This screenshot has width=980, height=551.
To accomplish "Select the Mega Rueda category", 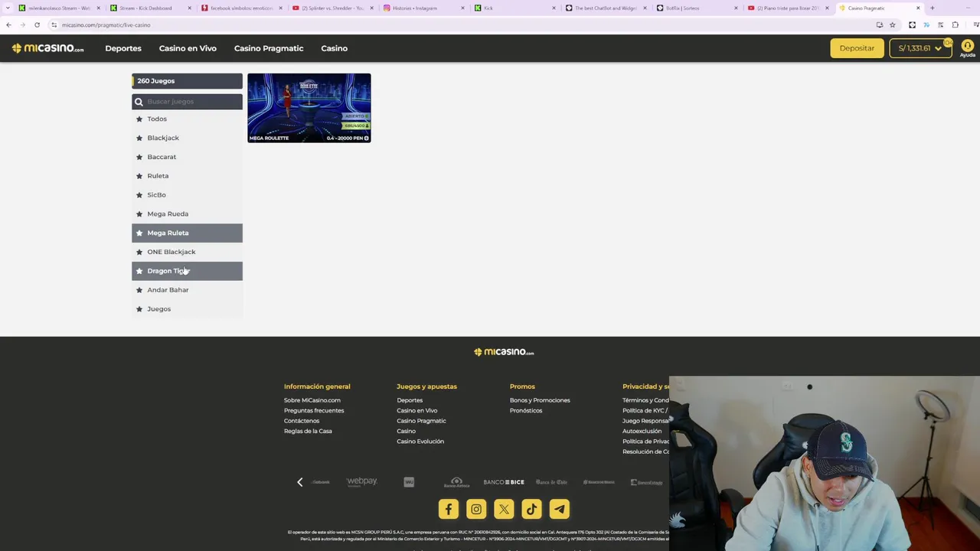I will [187, 214].
